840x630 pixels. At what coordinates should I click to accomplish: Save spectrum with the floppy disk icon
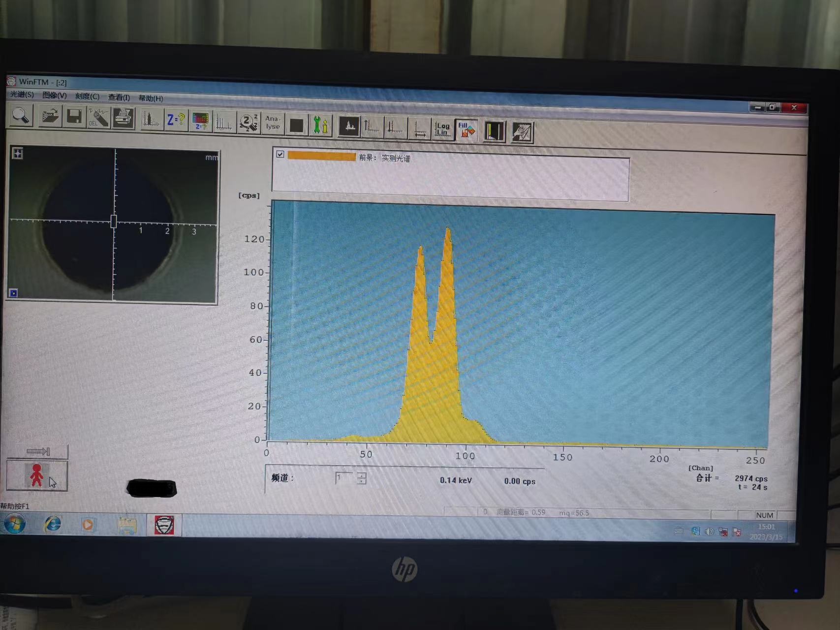tap(74, 117)
